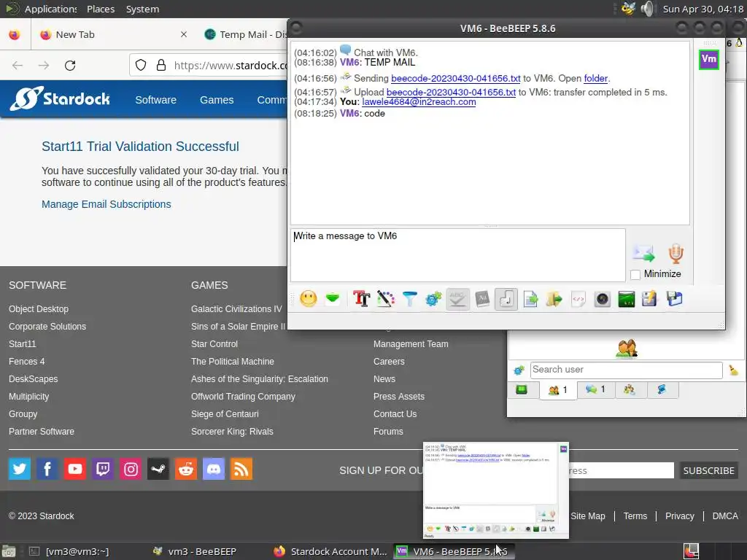This screenshot has width=747, height=560.
Task: Click the Stardock logo
Action: [60, 98]
